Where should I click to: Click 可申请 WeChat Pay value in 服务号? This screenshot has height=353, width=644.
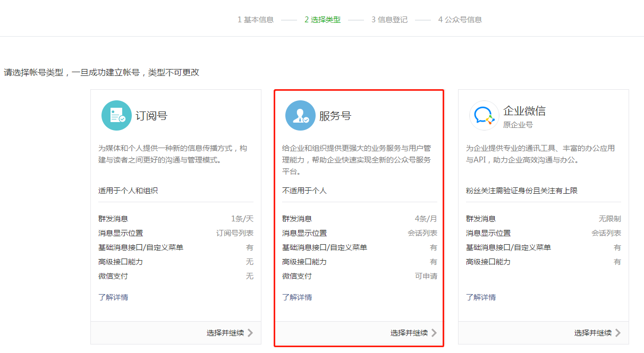point(426,276)
